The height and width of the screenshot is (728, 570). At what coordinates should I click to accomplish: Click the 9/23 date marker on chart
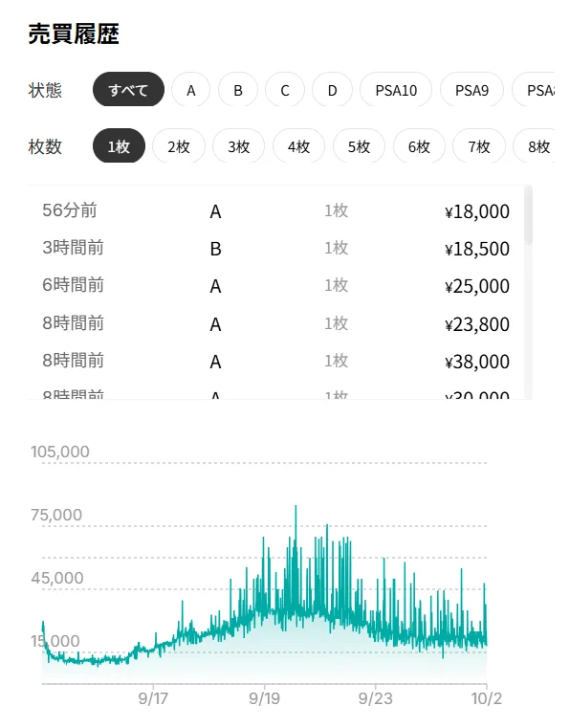[x=375, y=698]
